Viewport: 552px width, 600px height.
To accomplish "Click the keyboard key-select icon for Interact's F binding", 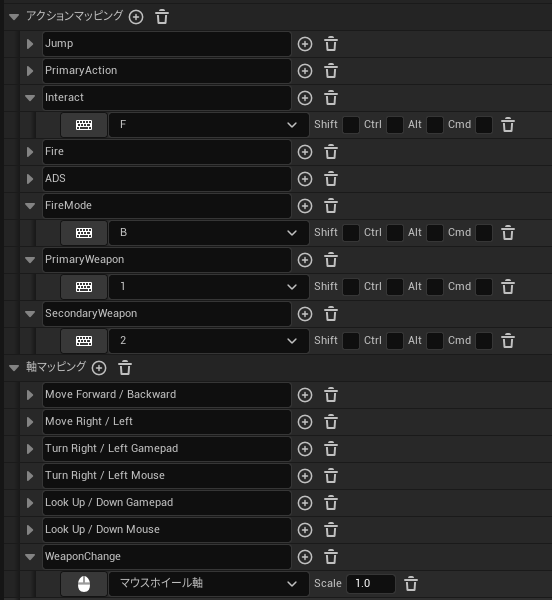I will tap(84, 125).
